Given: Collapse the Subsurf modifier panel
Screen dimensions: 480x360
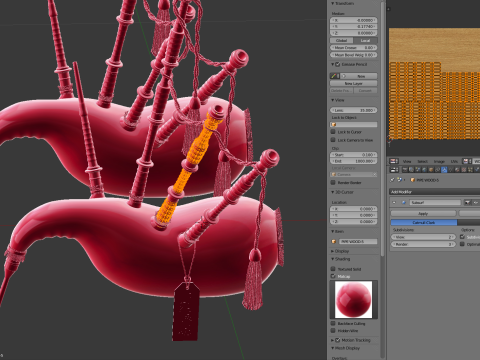Looking at the screenshot, I should pyautogui.click(x=394, y=202).
